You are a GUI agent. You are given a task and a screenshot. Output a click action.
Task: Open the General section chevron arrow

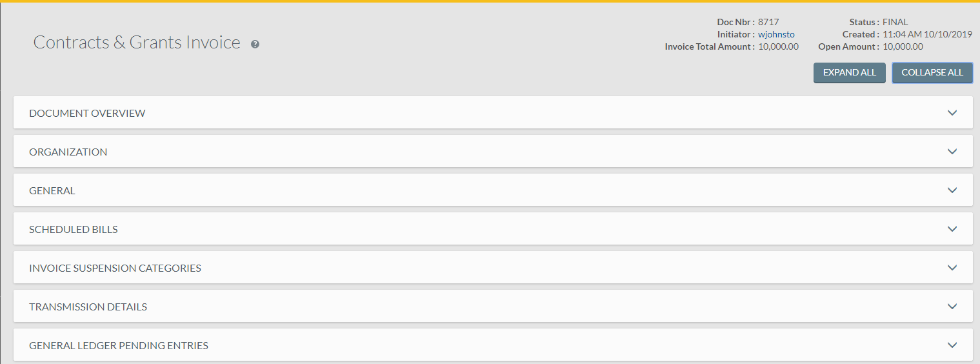coord(952,190)
